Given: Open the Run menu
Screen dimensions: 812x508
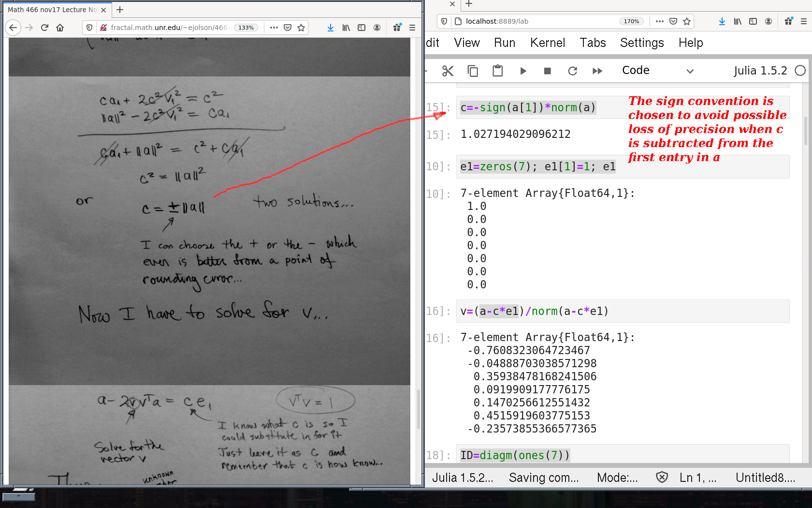Looking at the screenshot, I should pos(504,43).
